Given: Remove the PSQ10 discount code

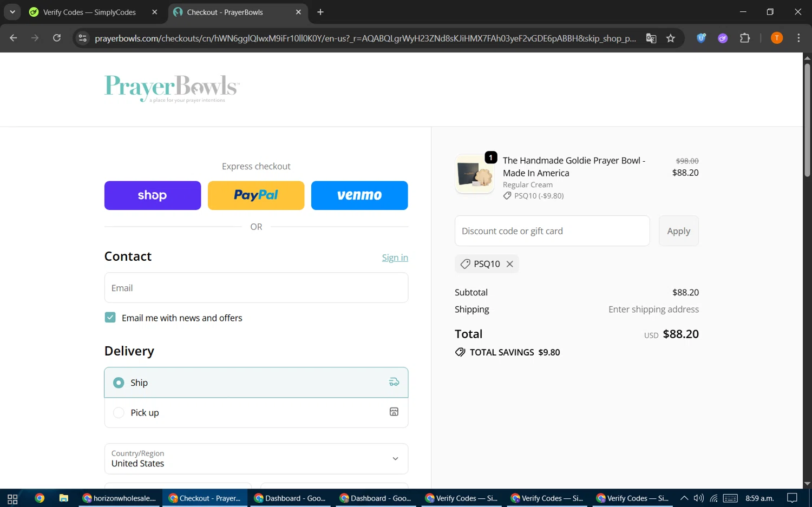Looking at the screenshot, I should 509,264.
